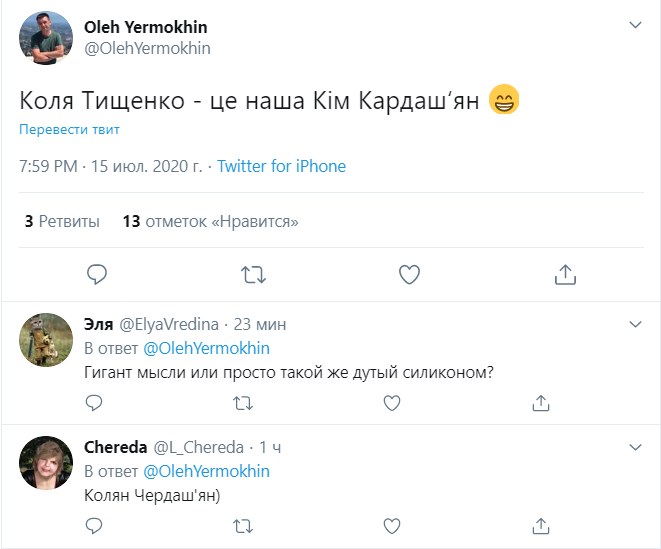661x549 pixels.
Task: Open 'Twitter for iPhone' source link
Action: (281, 167)
